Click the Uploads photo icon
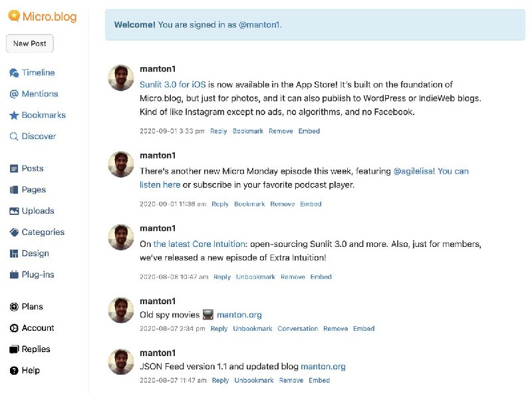This screenshot has width=532, height=394. (x=14, y=211)
